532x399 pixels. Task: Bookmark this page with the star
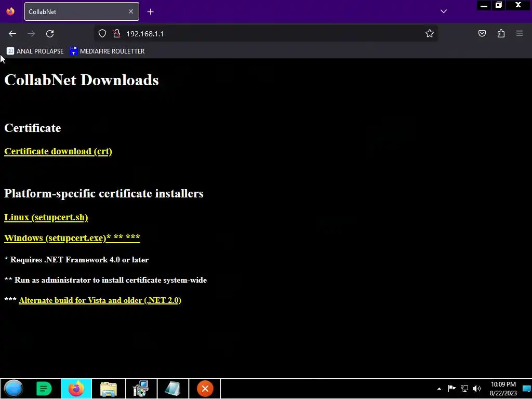(x=430, y=33)
